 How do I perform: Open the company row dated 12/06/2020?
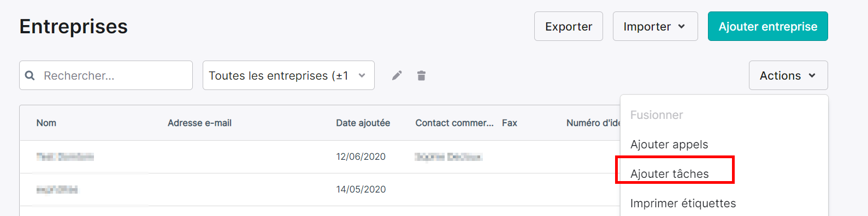click(320, 157)
